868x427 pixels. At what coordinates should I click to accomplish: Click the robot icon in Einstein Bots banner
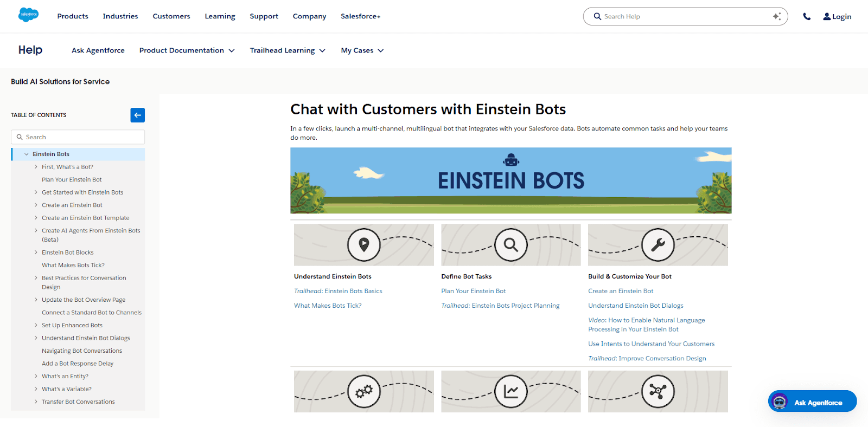click(511, 160)
